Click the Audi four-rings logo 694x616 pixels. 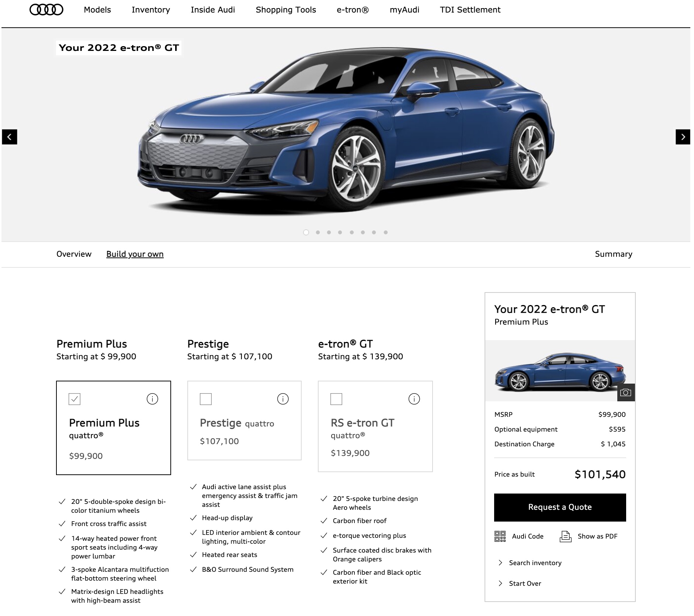(x=46, y=10)
